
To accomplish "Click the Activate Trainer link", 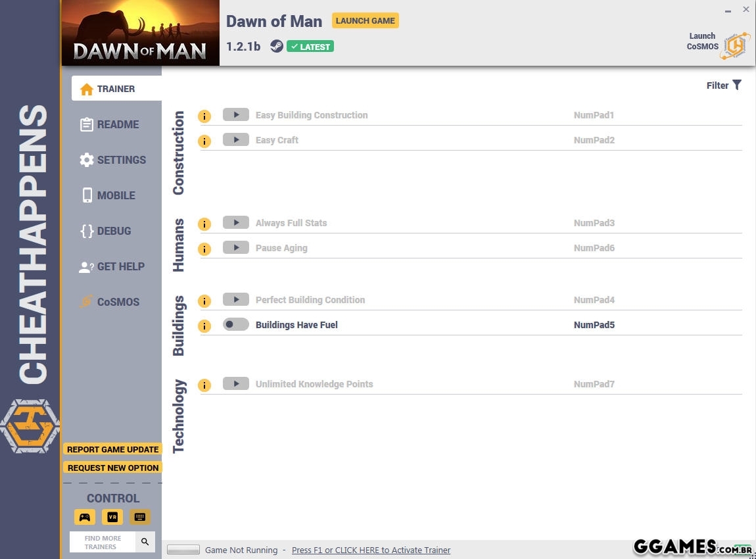I will 371,550.
